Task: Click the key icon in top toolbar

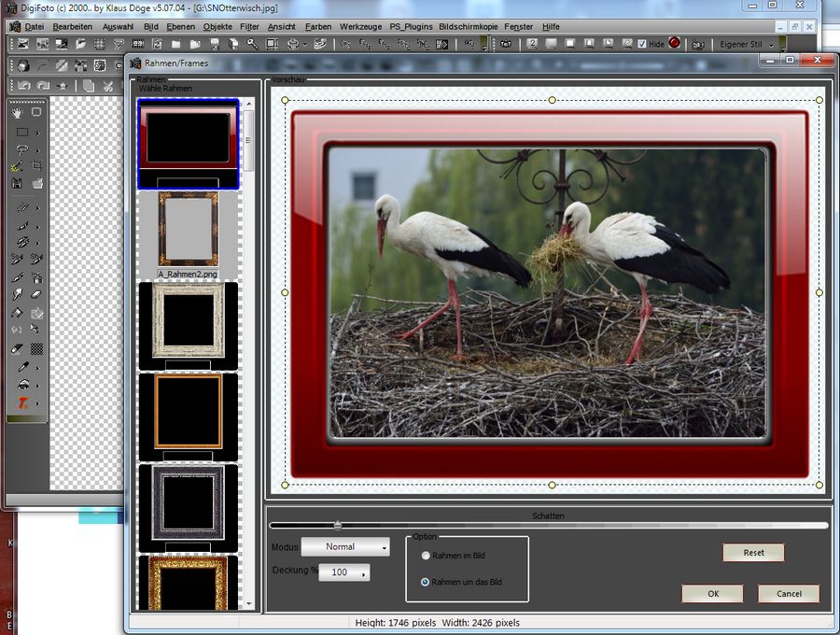Action: coord(252,44)
